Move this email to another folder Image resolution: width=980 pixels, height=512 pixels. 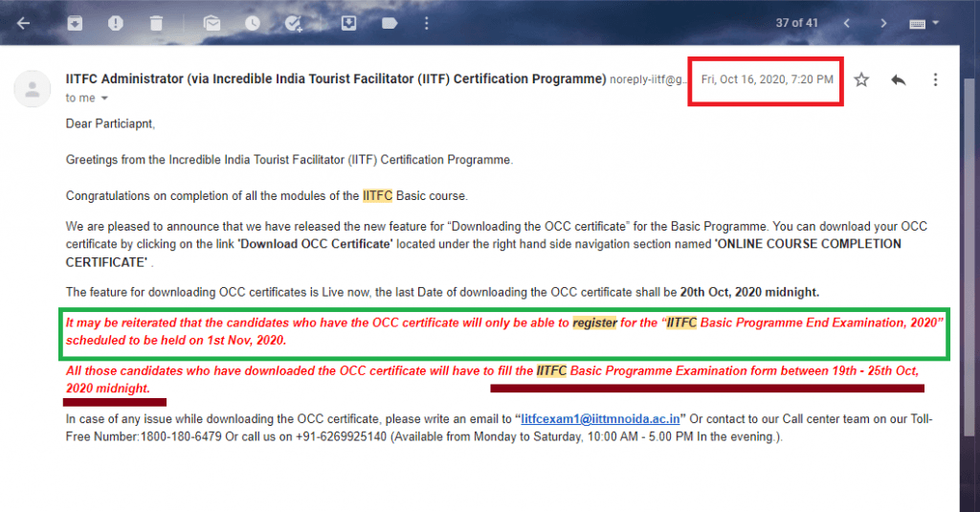click(x=348, y=24)
